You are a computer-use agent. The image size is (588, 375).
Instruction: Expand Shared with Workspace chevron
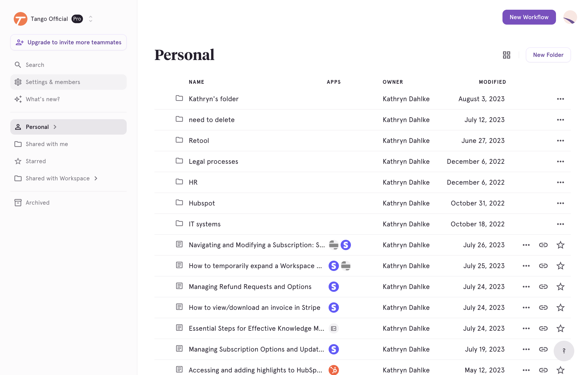(96, 178)
